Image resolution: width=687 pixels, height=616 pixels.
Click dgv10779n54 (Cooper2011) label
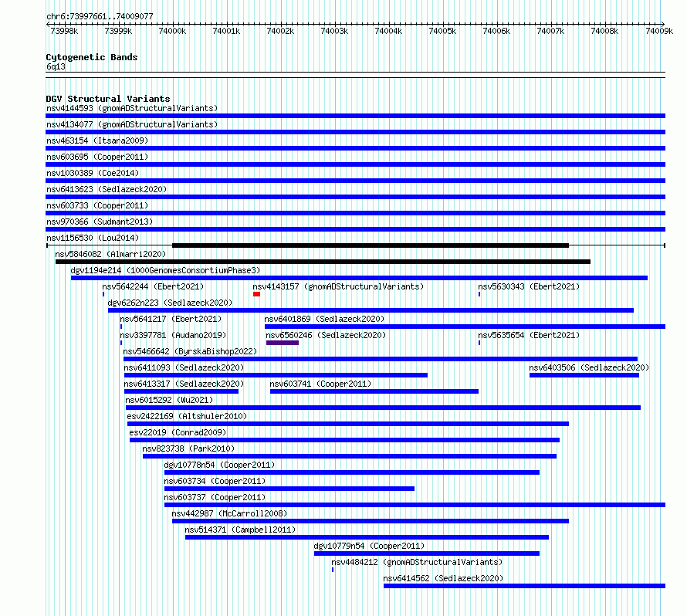coord(369,546)
